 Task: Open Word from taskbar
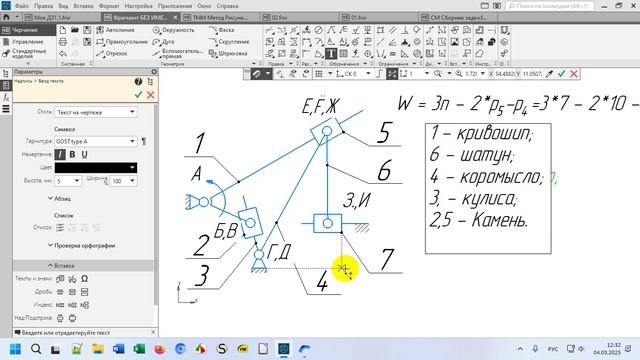pyautogui.click(x=118, y=349)
